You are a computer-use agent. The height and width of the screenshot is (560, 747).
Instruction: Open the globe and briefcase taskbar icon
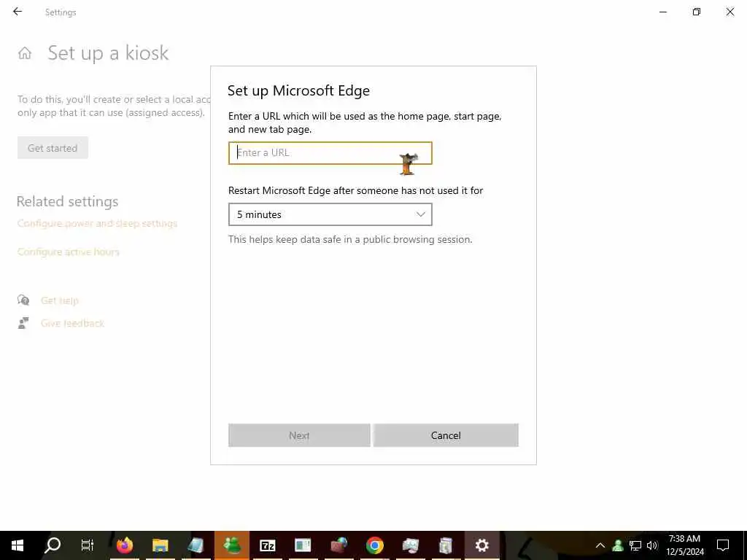pos(339,545)
